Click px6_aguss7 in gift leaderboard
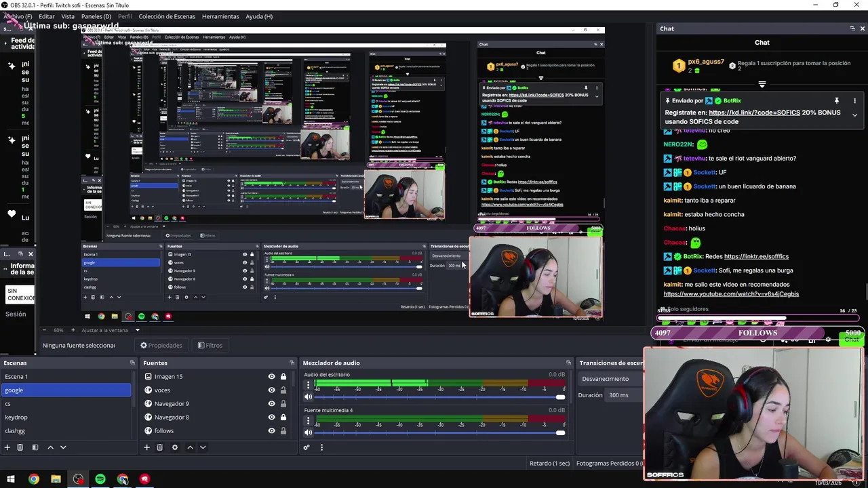The height and width of the screenshot is (488, 868). pyautogui.click(x=706, y=62)
